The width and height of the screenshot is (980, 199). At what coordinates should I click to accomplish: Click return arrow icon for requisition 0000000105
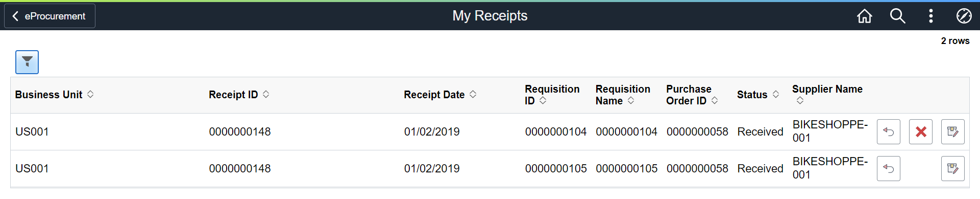tap(889, 169)
